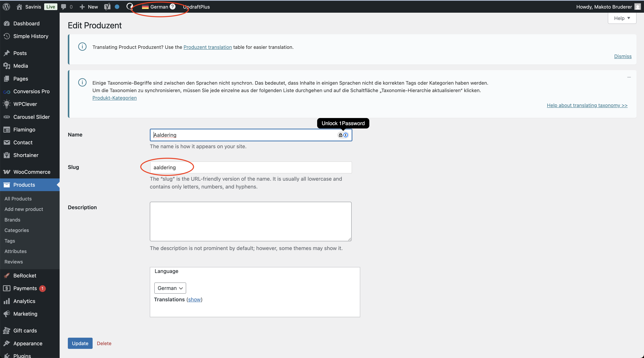
Task: Click the 1Password icon in Name field
Action: click(x=345, y=135)
